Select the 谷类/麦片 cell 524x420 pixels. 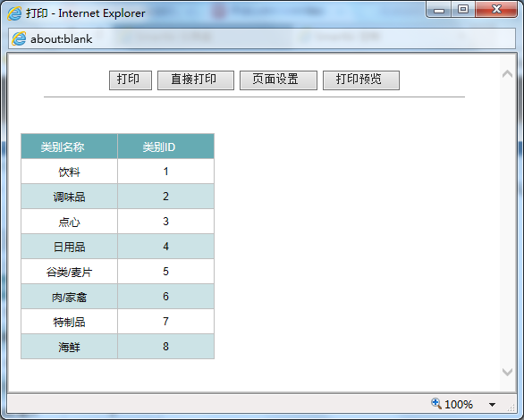click(69, 272)
